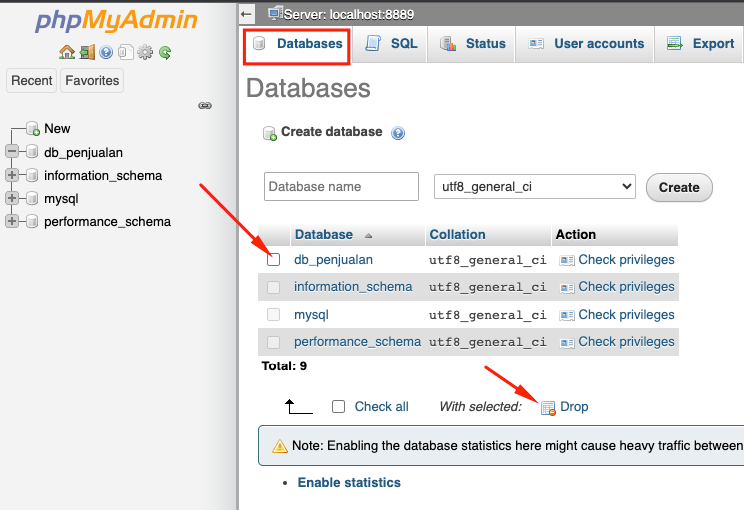This screenshot has width=744, height=510.
Task: Click information_schema cylinder icon in tree
Action: point(32,175)
